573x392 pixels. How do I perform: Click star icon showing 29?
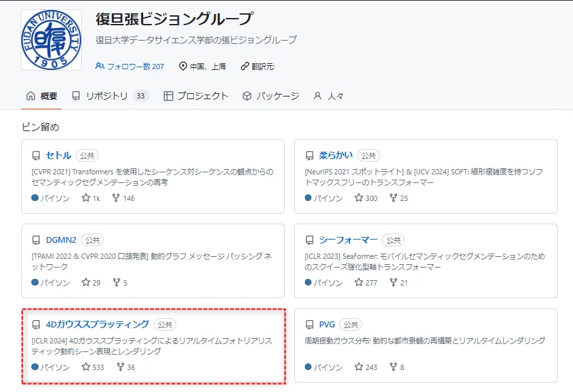[86, 282]
